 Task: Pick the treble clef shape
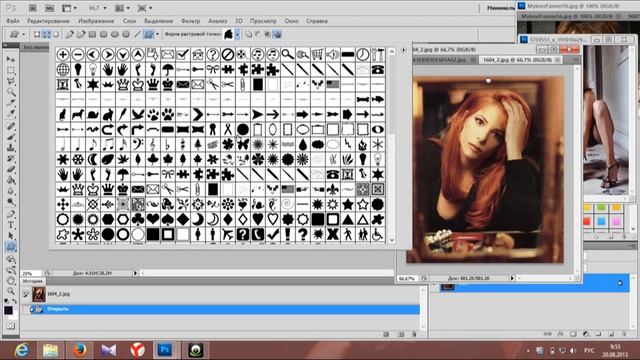pyautogui.click(x=153, y=144)
